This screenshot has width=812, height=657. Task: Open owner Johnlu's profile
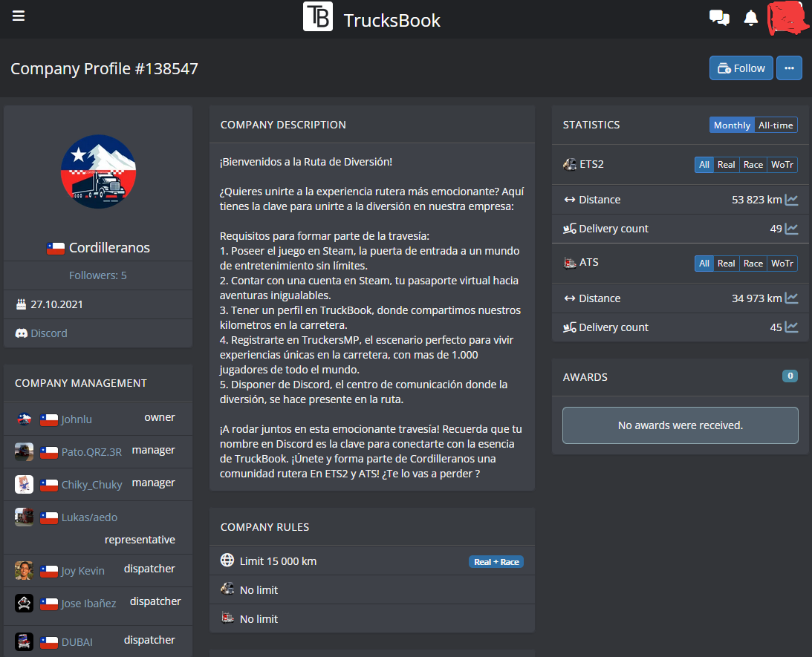click(77, 419)
